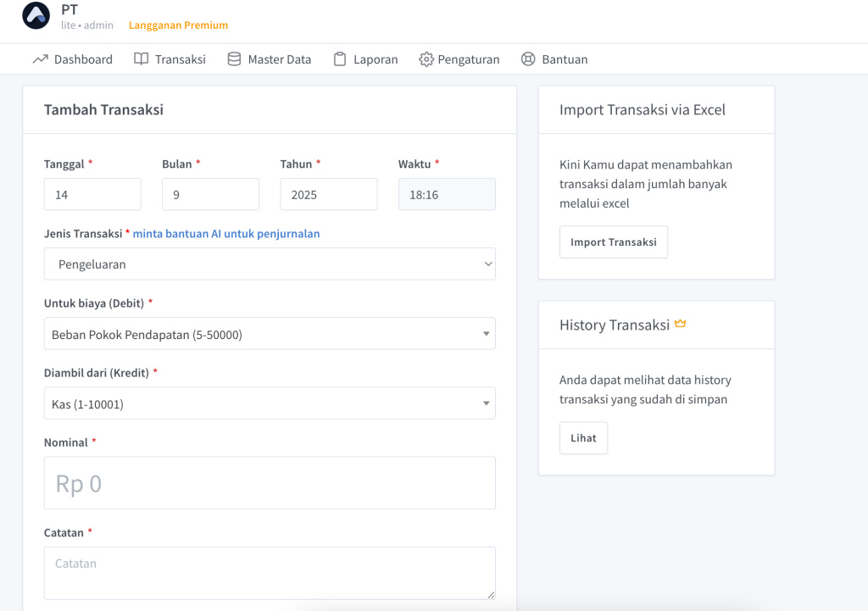Screen dimensions: 868x611
Task: Click the crown icon beside History Transaksi
Action: [x=680, y=325]
